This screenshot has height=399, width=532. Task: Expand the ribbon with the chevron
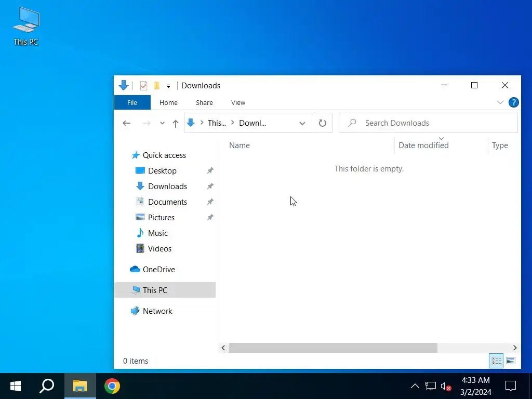(x=500, y=102)
